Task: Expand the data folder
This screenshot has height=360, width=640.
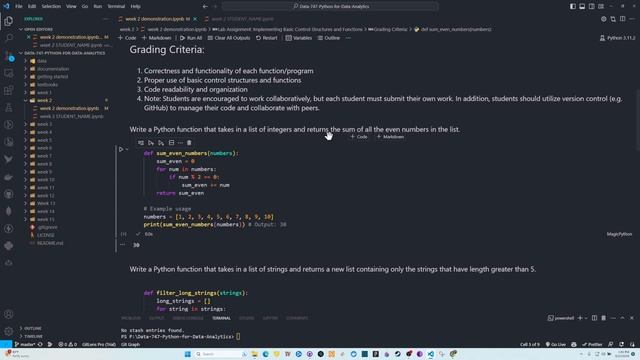Action: pyautogui.click(x=42, y=61)
